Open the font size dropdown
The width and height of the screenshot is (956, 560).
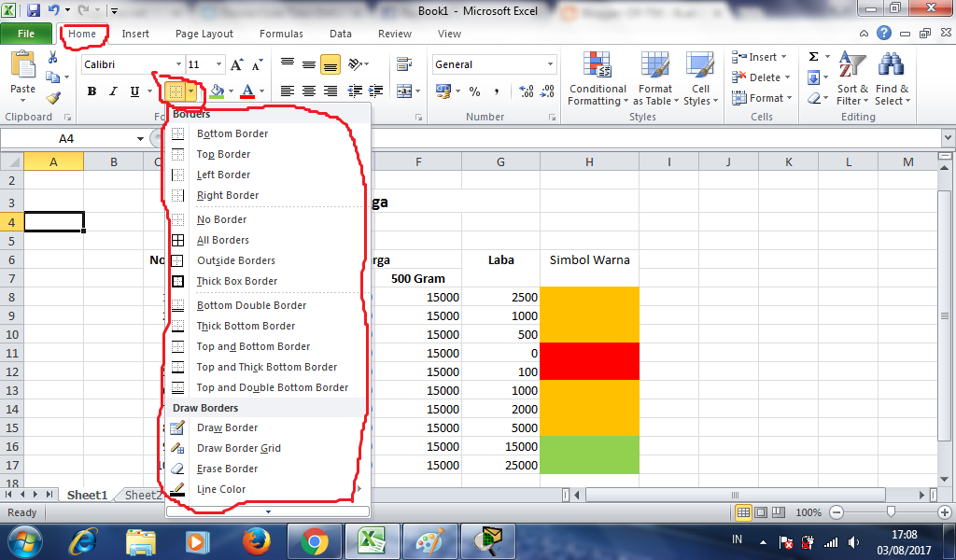point(218,64)
